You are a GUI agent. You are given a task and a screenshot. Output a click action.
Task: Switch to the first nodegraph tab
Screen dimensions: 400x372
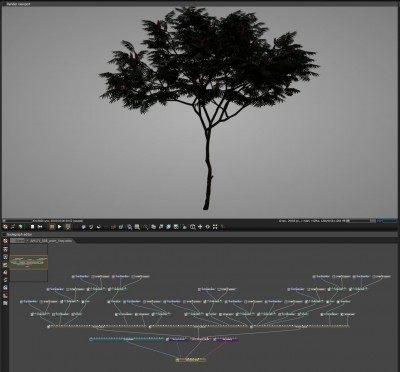pyautogui.click(x=18, y=241)
